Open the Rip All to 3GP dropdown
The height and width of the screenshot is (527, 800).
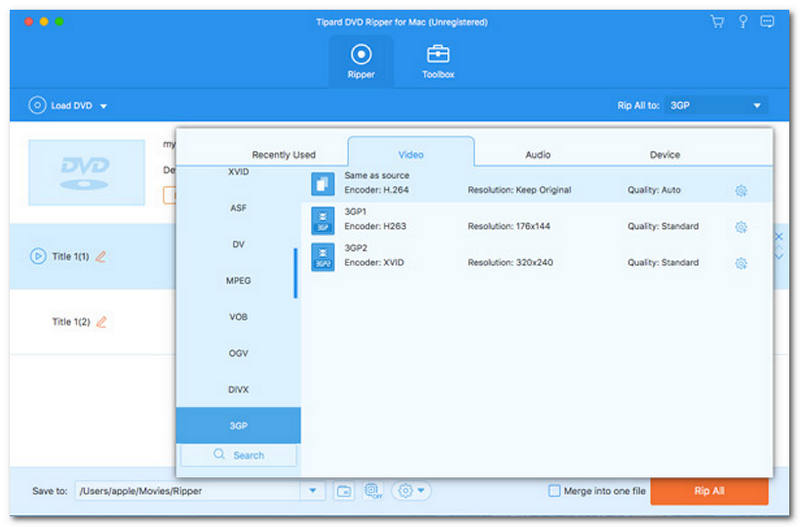click(716, 106)
